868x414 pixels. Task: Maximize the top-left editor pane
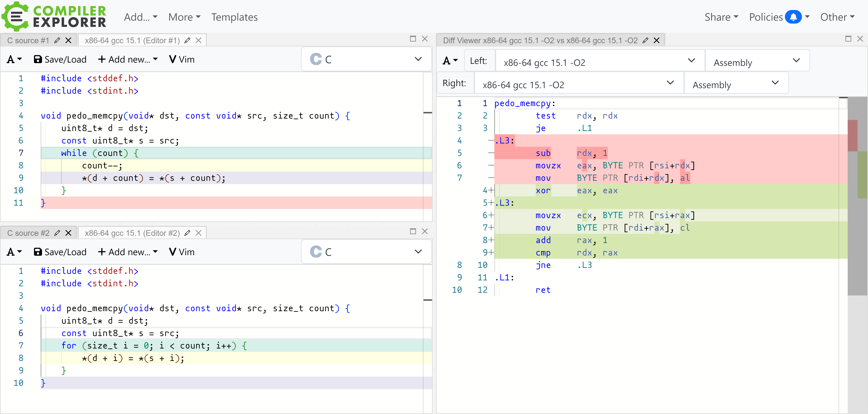pyautogui.click(x=413, y=39)
